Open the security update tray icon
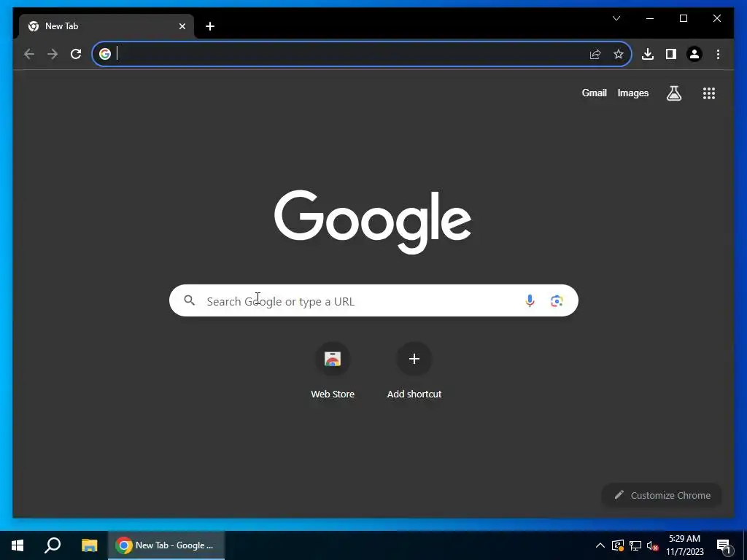Image resolution: width=747 pixels, height=560 pixels. (617, 545)
